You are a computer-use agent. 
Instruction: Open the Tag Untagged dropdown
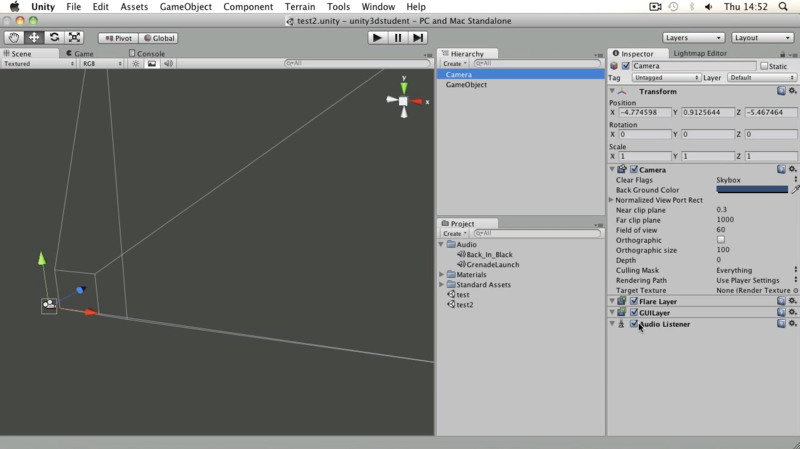(x=665, y=78)
